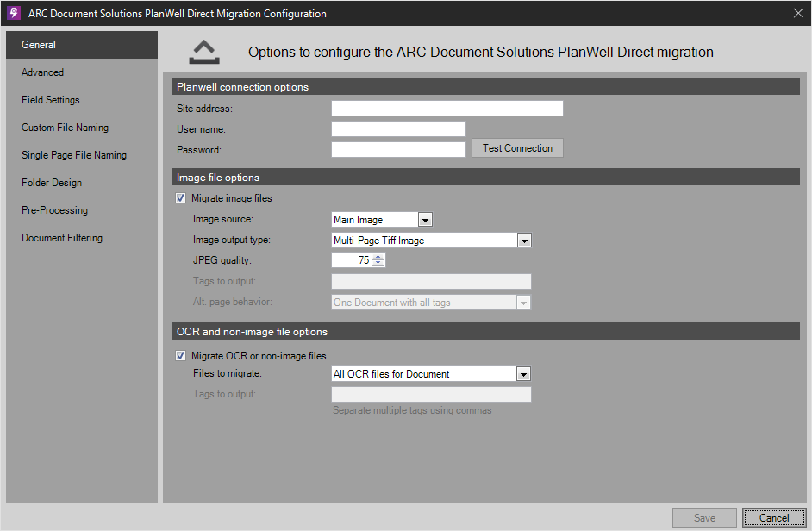Go to Custom File Naming tab
The image size is (812, 531).
[x=82, y=128]
